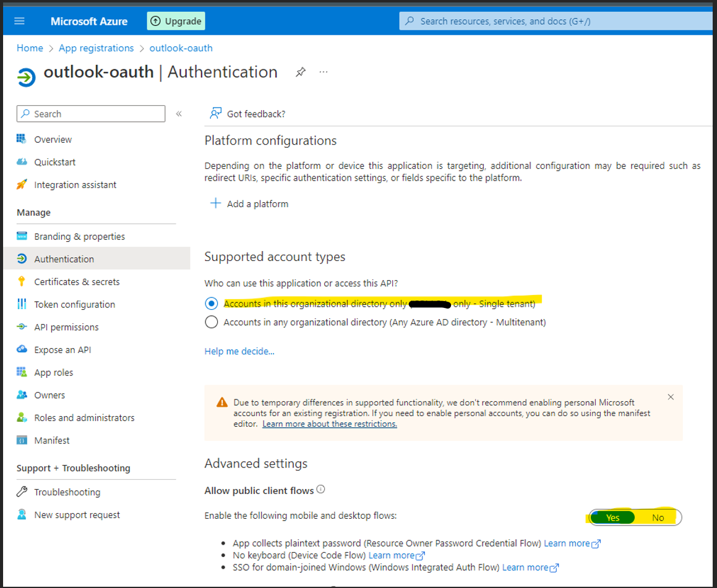Open New support request
This screenshot has height=588, width=717.
point(77,515)
